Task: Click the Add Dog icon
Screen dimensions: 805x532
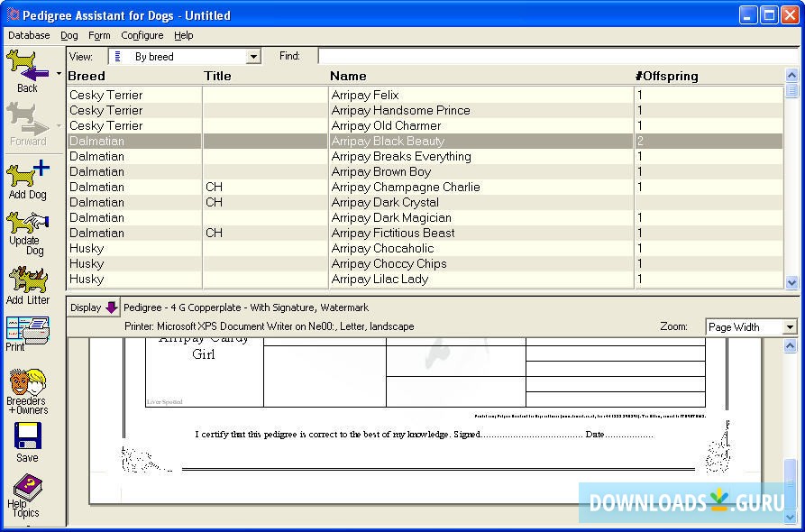Action: tap(27, 177)
